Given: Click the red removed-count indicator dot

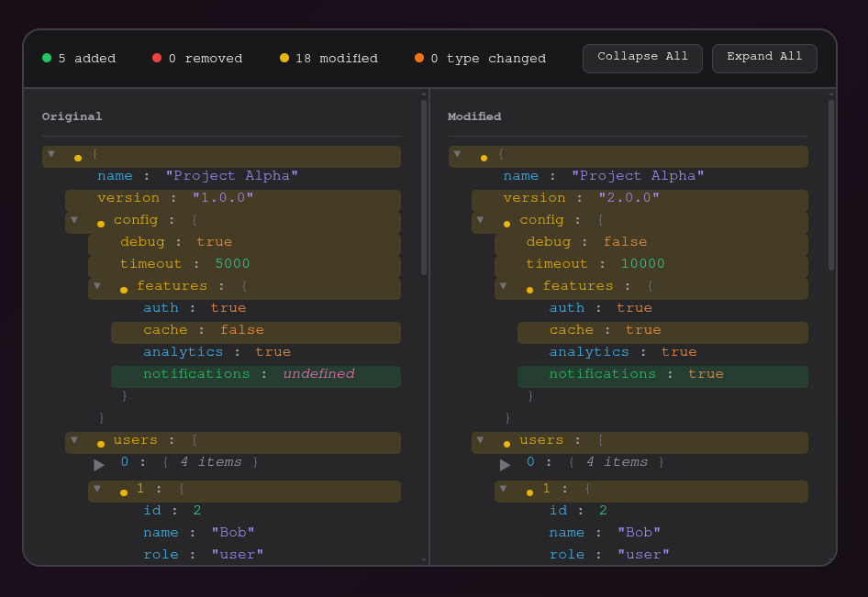Looking at the screenshot, I should click(x=155, y=58).
